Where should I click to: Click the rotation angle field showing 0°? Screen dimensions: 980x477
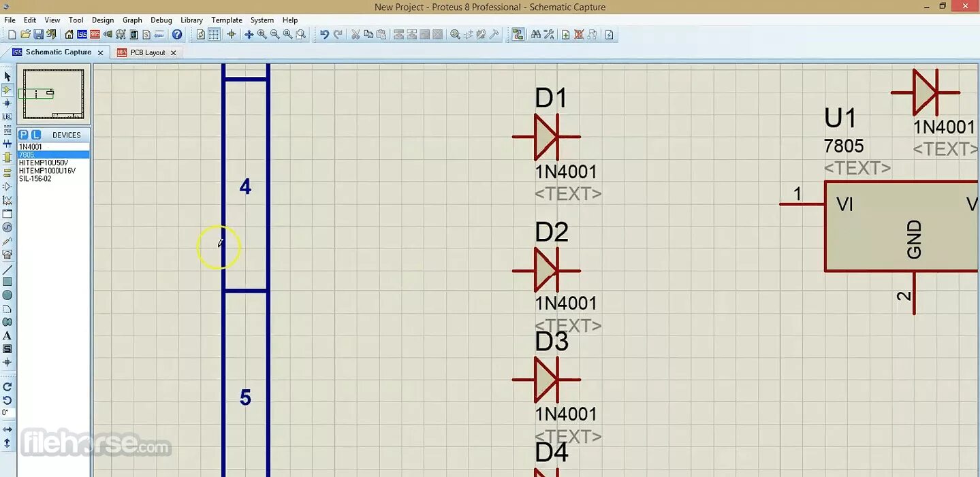[7, 412]
